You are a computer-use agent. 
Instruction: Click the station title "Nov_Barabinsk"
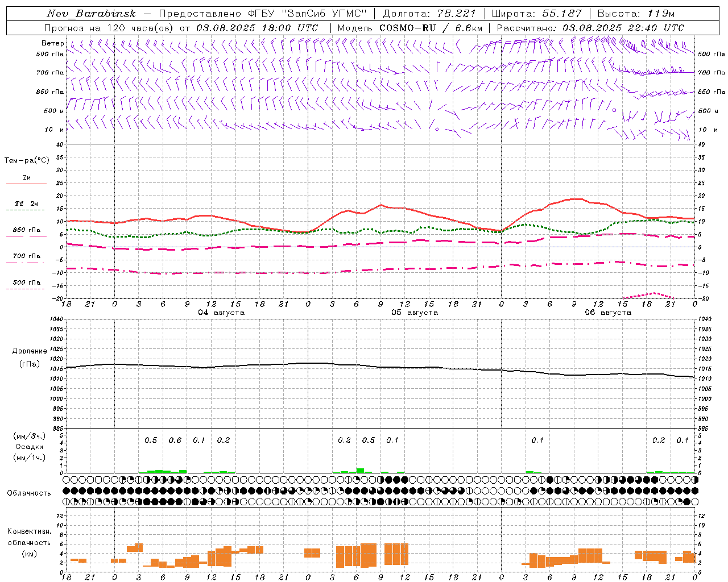tap(91, 14)
